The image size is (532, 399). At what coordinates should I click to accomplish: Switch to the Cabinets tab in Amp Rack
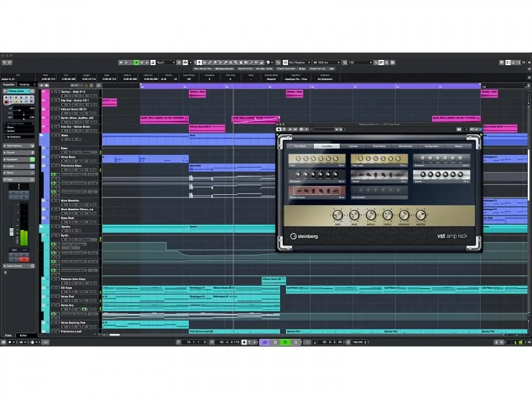(353, 146)
